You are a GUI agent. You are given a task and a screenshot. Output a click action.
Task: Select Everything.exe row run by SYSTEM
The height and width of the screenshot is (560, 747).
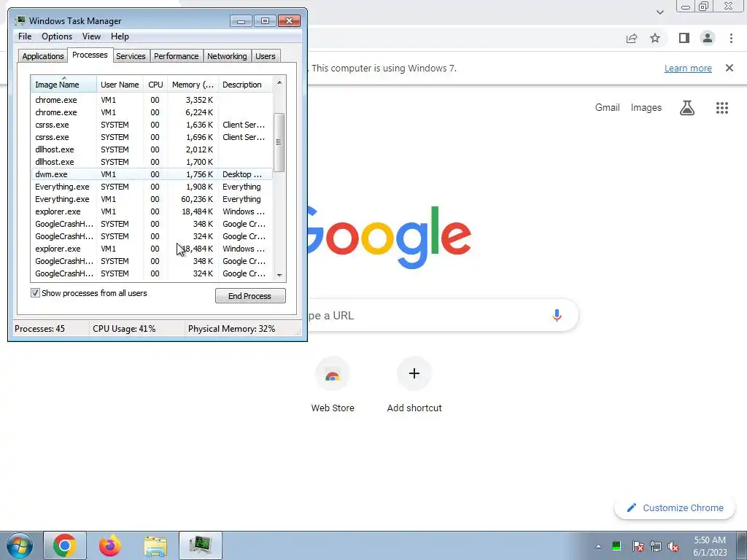152,187
